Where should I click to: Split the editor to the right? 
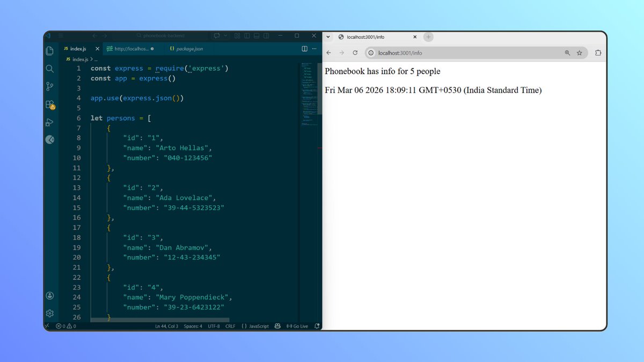(305, 49)
